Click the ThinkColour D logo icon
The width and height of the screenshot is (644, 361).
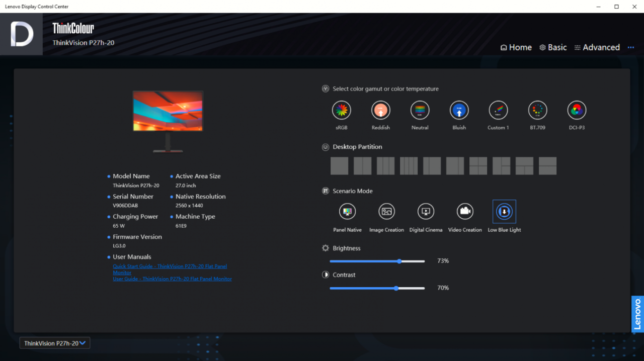pos(22,34)
